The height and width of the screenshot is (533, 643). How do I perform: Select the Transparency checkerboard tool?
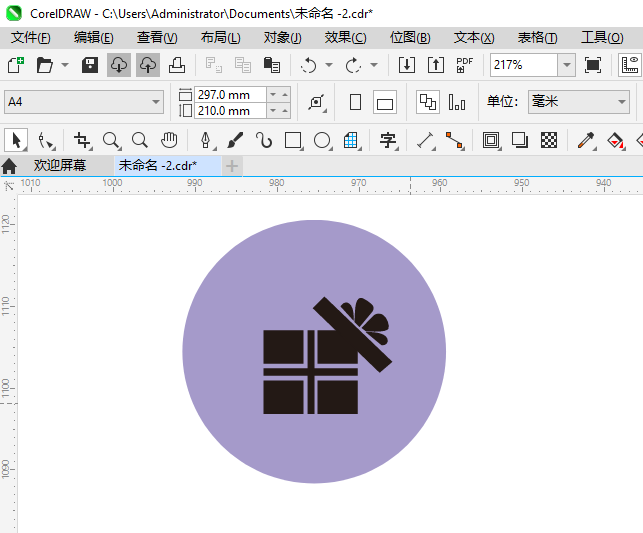pyautogui.click(x=549, y=141)
